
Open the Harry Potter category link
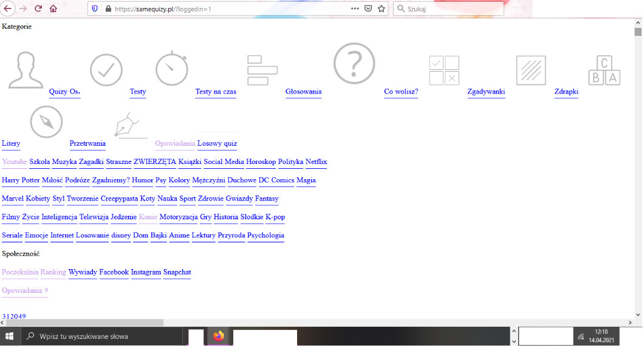(21, 180)
